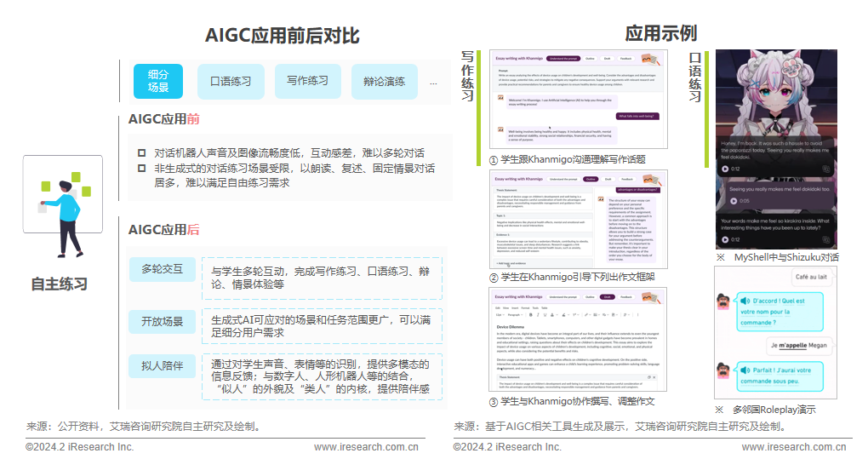Open www.iresearch.com.cn link under right panel

pyautogui.click(x=794, y=447)
